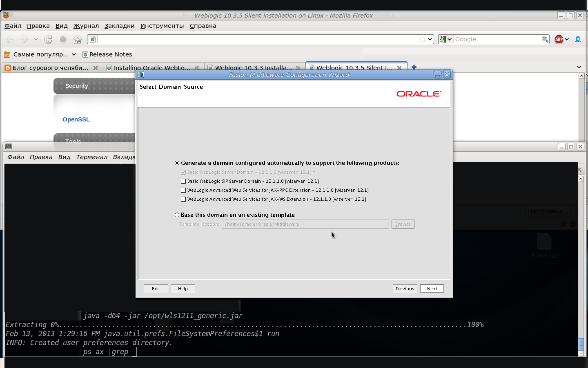Click Exit in Configuration Wizard
Viewport: 588px width, 368px height.
tap(156, 289)
